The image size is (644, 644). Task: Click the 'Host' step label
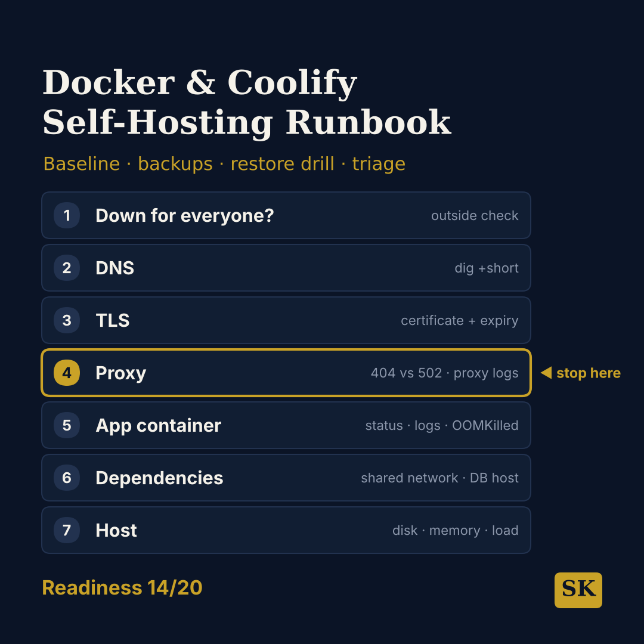116,530
